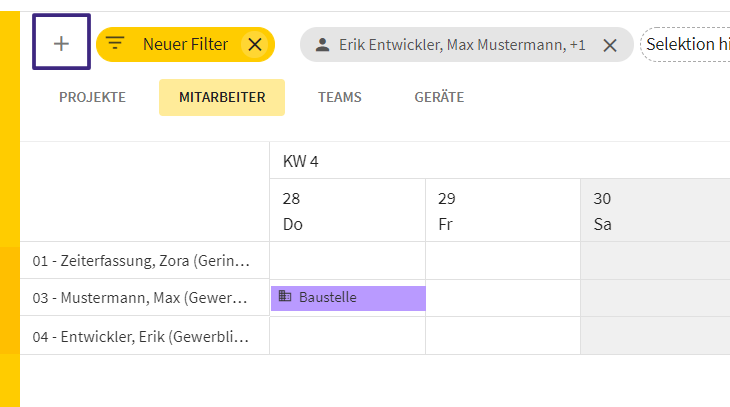This screenshot has height=407, width=730.
Task: Switch to the PROJEKTE tab
Action: (x=92, y=97)
